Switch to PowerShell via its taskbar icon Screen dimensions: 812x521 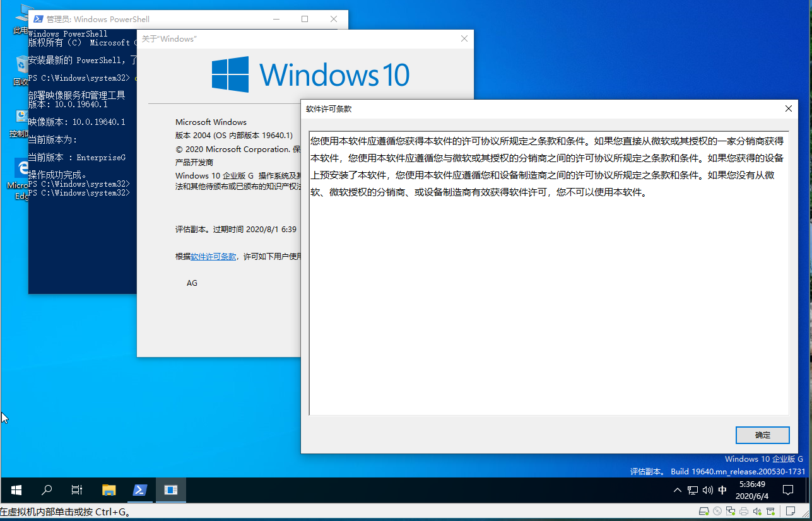[x=140, y=489]
